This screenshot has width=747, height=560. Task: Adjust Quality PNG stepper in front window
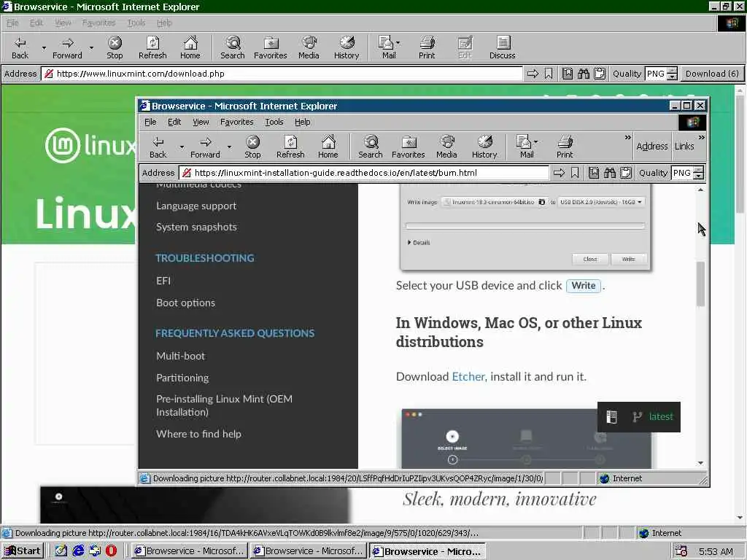pos(698,173)
